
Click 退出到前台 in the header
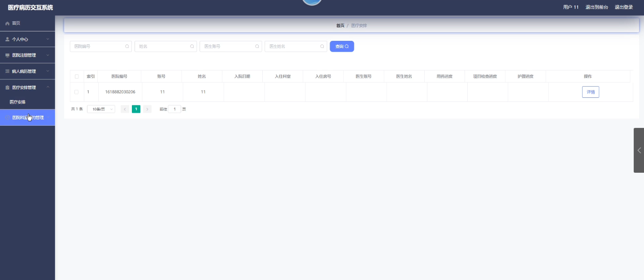[597, 7]
